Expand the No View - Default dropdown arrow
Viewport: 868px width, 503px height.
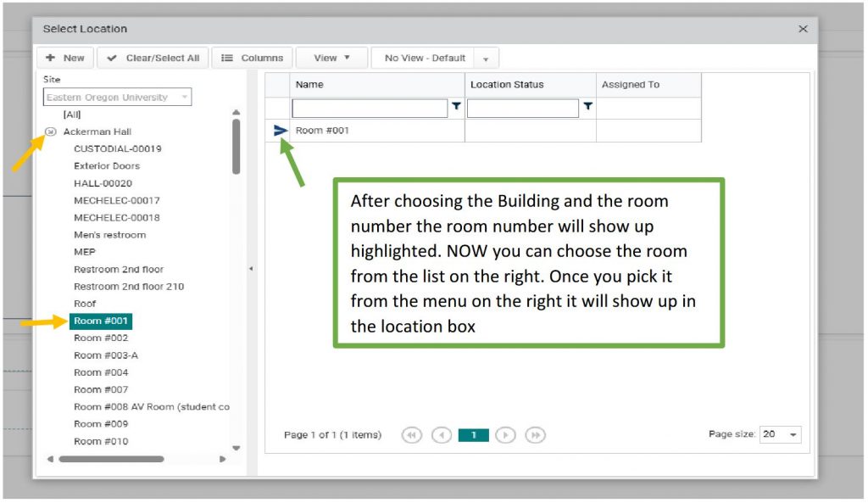click(486, 59)
